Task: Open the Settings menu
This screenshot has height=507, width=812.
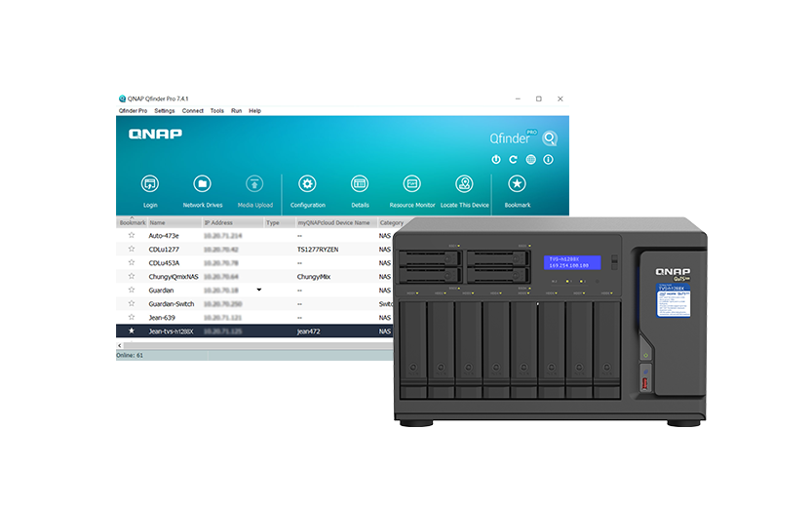Action: [164, 111]
